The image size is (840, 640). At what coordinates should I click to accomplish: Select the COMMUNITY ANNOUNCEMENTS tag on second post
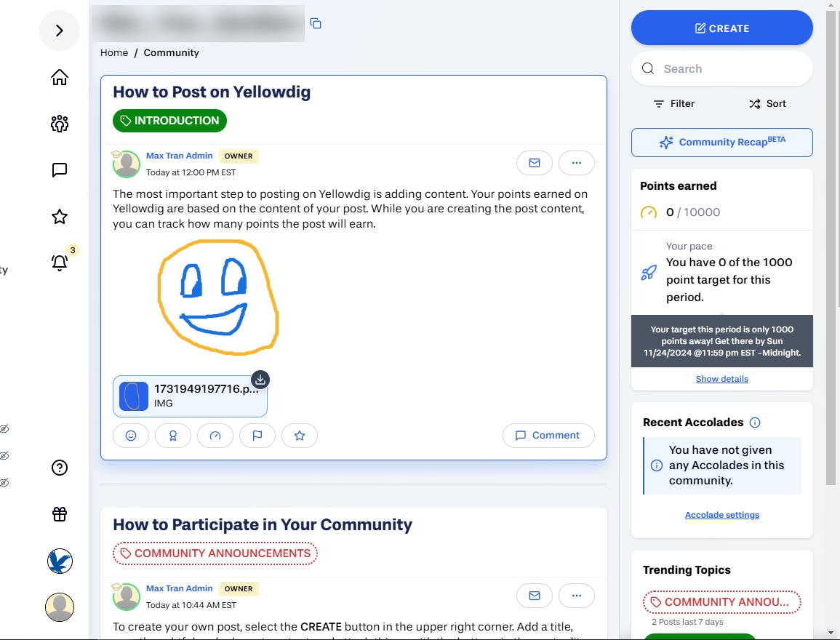click(x=215, y=553)
